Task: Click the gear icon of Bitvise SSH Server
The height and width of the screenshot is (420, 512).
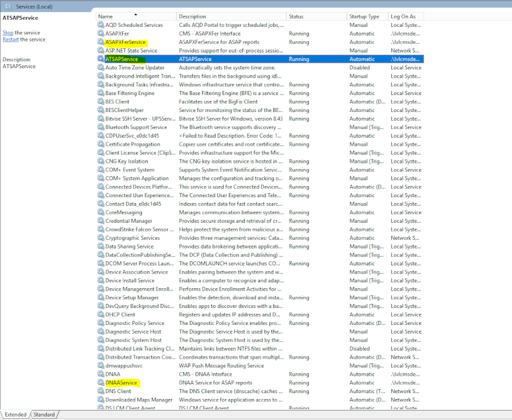Action: point(100,118)
